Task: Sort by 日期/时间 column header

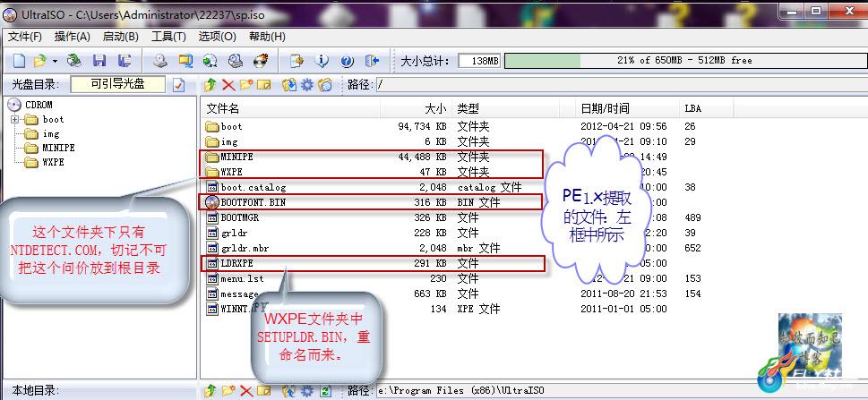Action: (626, 108)
